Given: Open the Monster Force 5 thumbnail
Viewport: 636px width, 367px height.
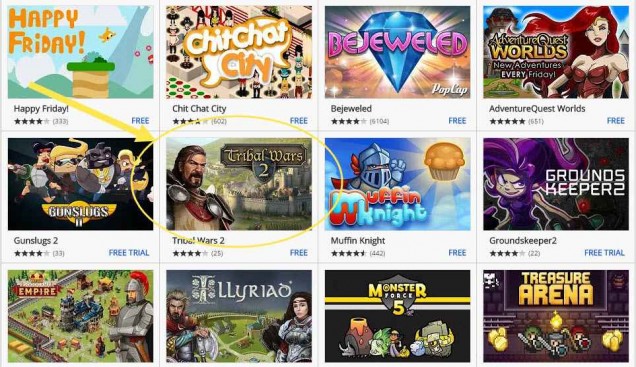Looking at the screenshot, I should pos(398,316).
